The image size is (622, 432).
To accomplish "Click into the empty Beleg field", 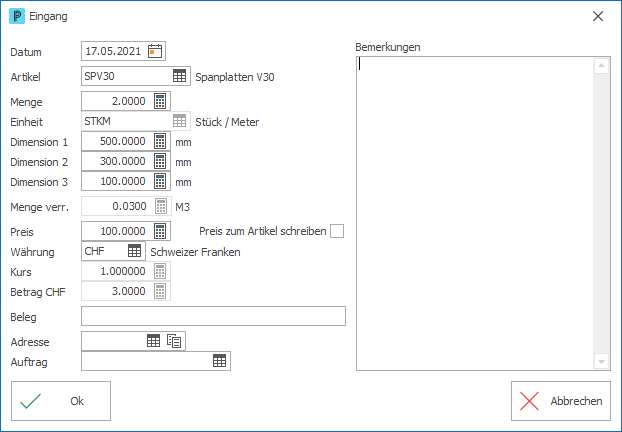I will tap(213, 316).
